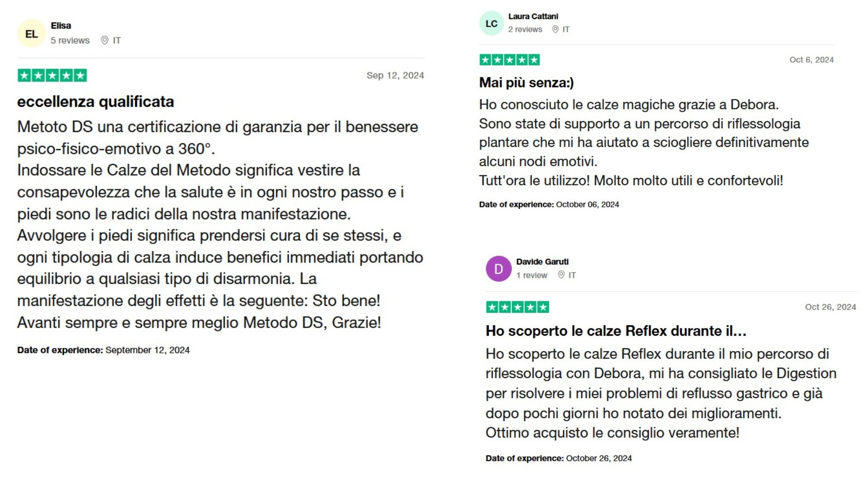Click Laura Cattani's LC avatar

point(491,23)
